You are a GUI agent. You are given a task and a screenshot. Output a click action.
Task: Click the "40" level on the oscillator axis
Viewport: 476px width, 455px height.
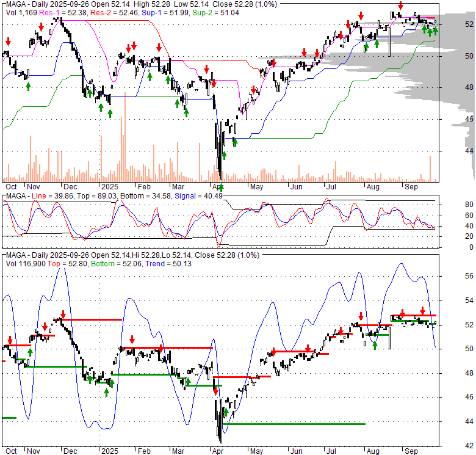click(469, 226)
